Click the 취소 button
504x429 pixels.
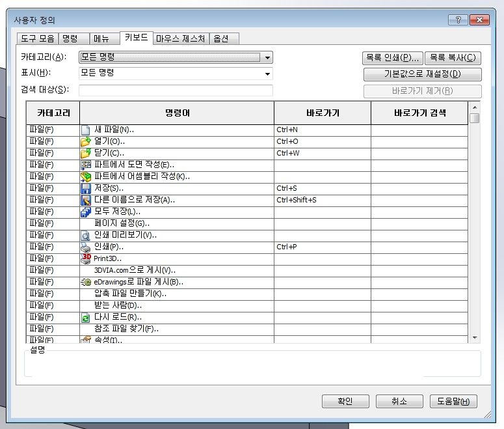pos(399,401)
